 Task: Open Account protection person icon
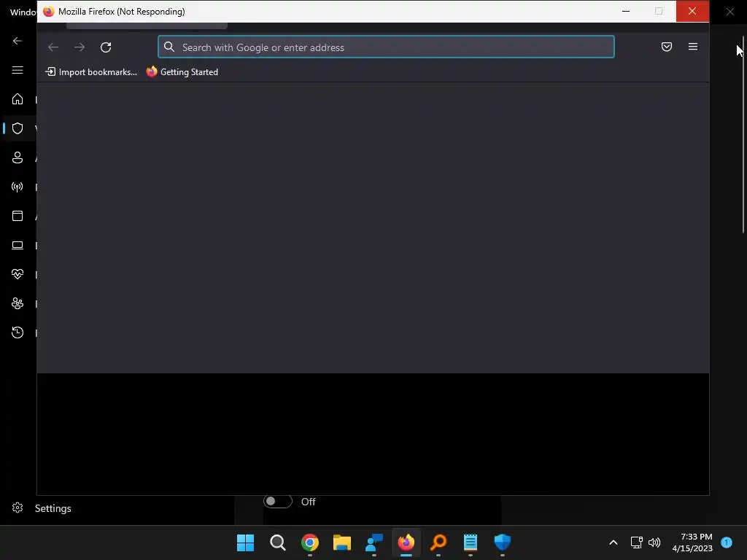coord(18,157)
